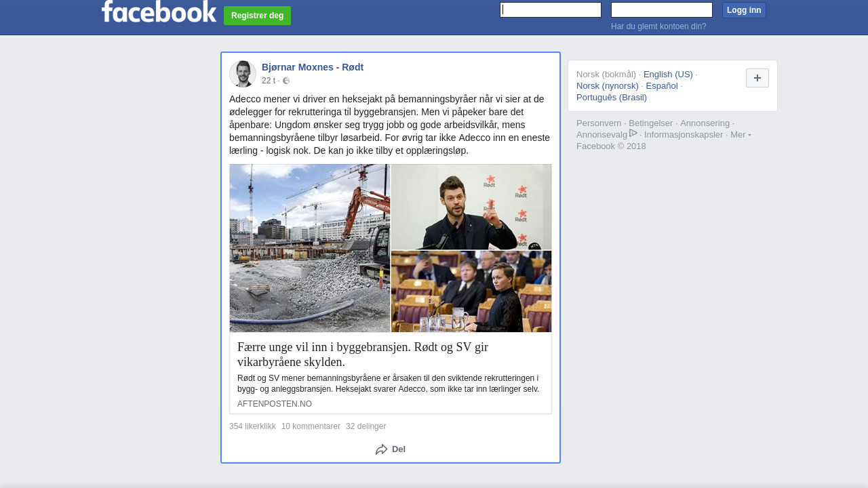Screen dimensions: 868x488
Task: Open Bjørnar Moxnes - Rødt page link
Action: (313, 67)
